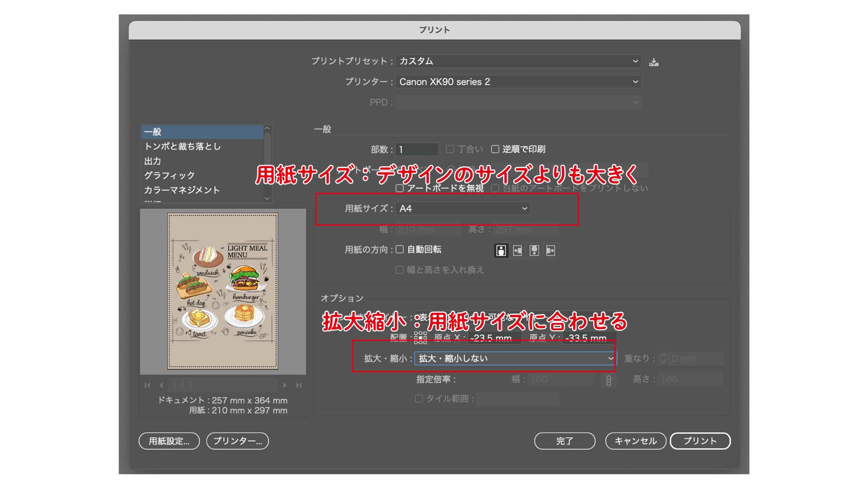This screenshot has width=868, height=488.
Task: Click the 用紙設定... button
Action: tap(169, 441)
